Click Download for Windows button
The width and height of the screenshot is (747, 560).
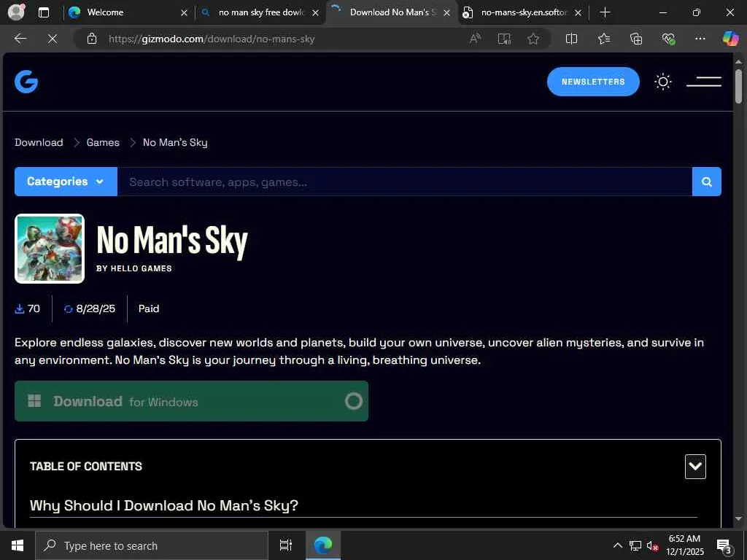click(192, 401)
